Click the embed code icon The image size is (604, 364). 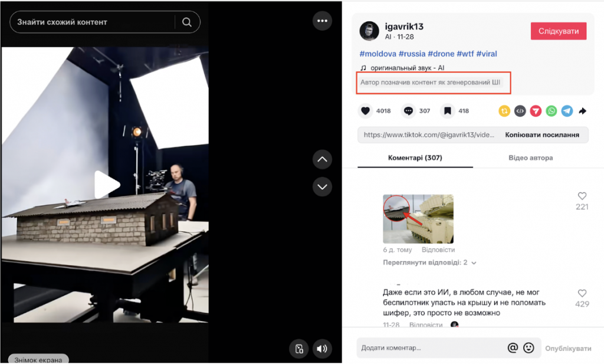pos(520,111)
